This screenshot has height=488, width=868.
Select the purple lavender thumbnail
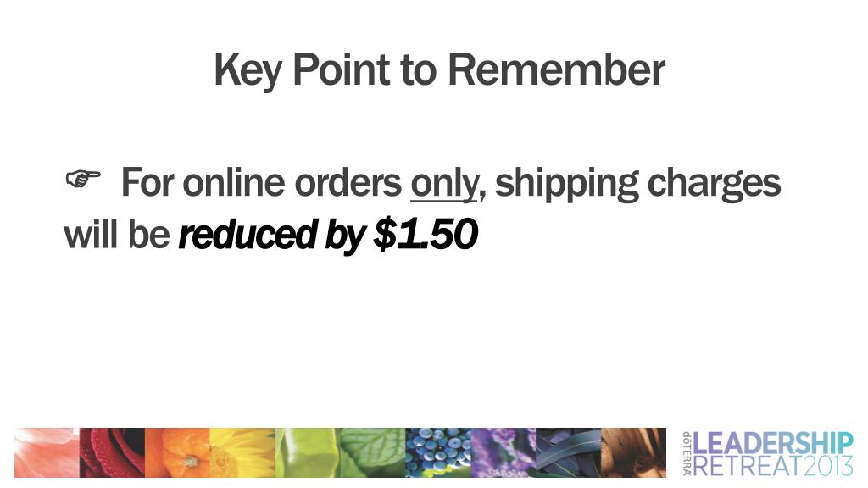tap(504, 452)
